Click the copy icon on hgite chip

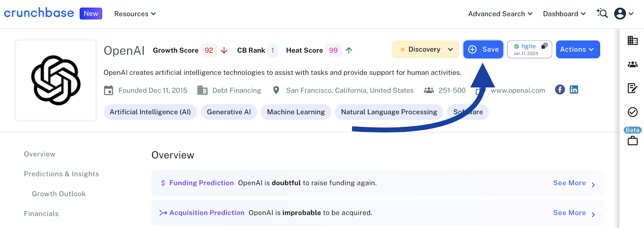[544, 46]
